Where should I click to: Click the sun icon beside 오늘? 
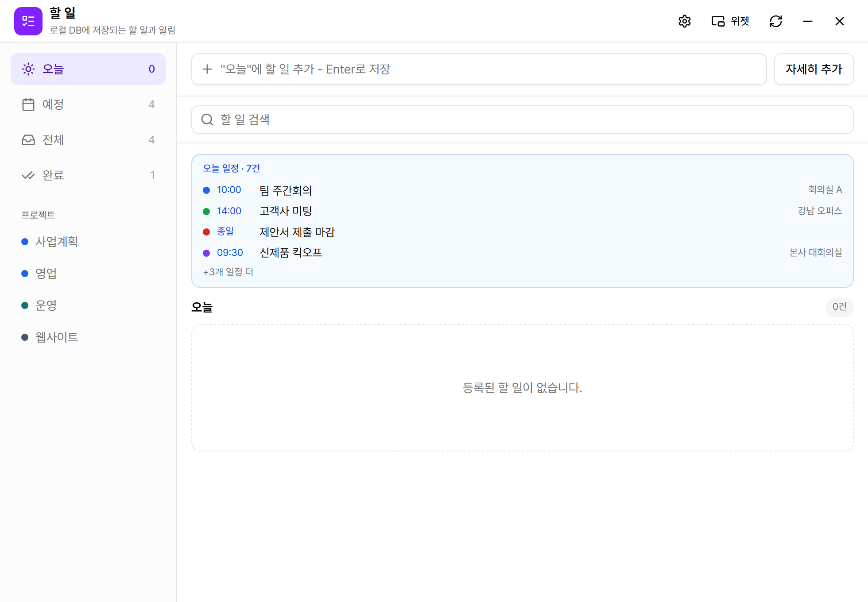(28, 69)
